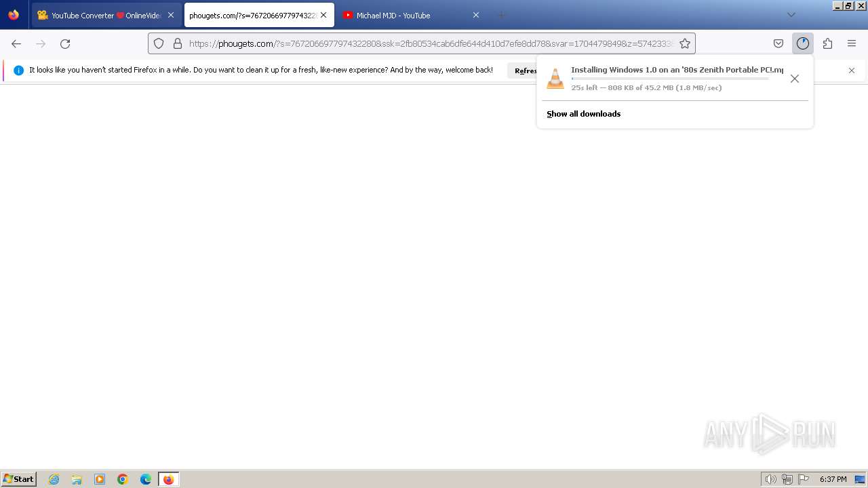
Task: Click the show desktop tray button
Action: pyautogui.click(x=860, y=479)
